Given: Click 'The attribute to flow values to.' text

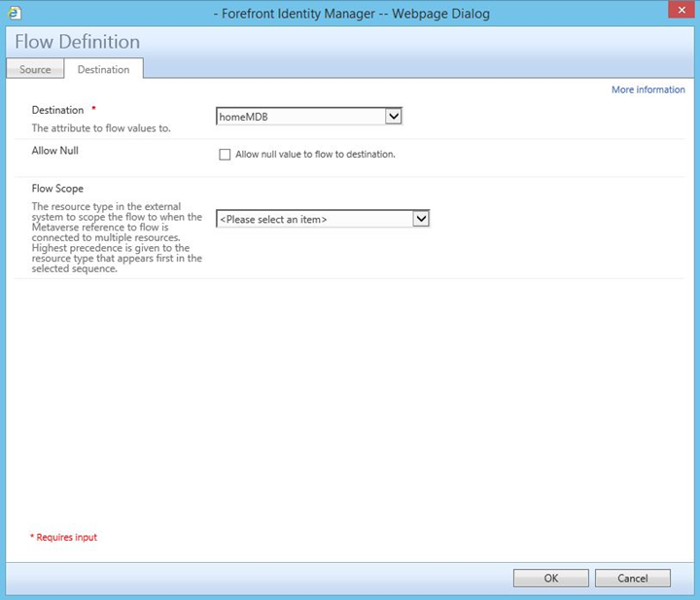Looking at the screenshot, I should [101, 128].
